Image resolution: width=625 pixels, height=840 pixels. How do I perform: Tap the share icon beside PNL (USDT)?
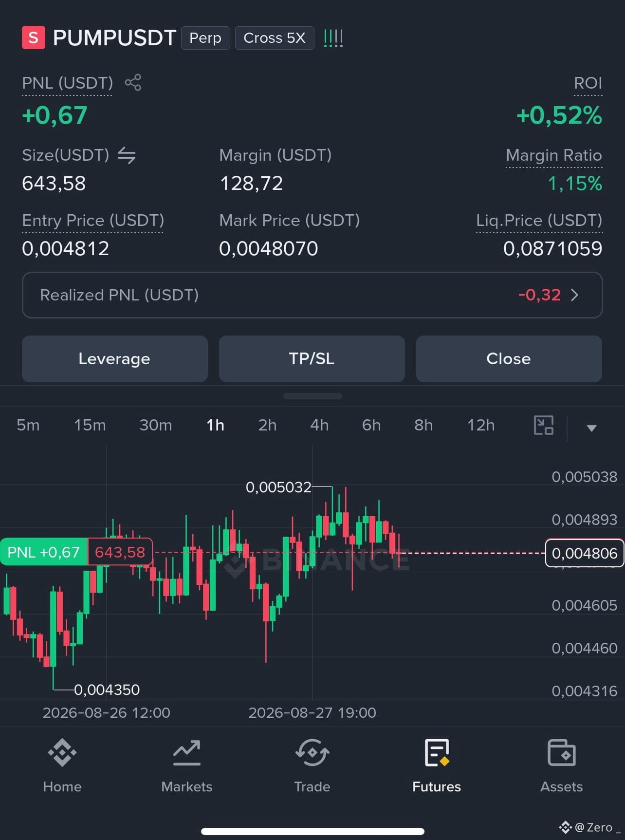point(133,82)
